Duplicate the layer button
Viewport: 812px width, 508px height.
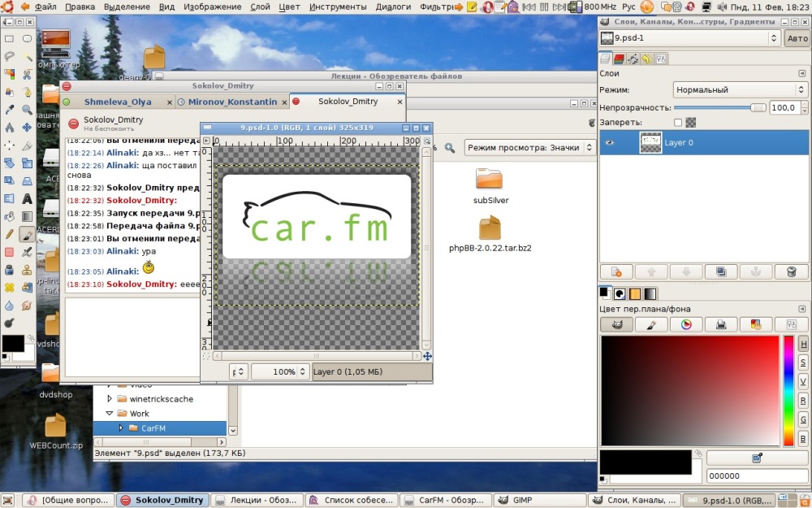pos(721,271)
